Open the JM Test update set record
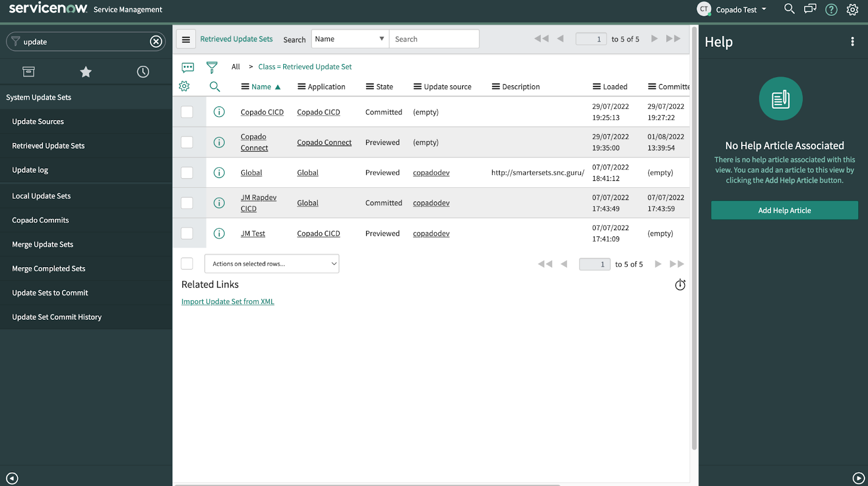This screenshot has width=868, height=486. click(x=253, y=233)
